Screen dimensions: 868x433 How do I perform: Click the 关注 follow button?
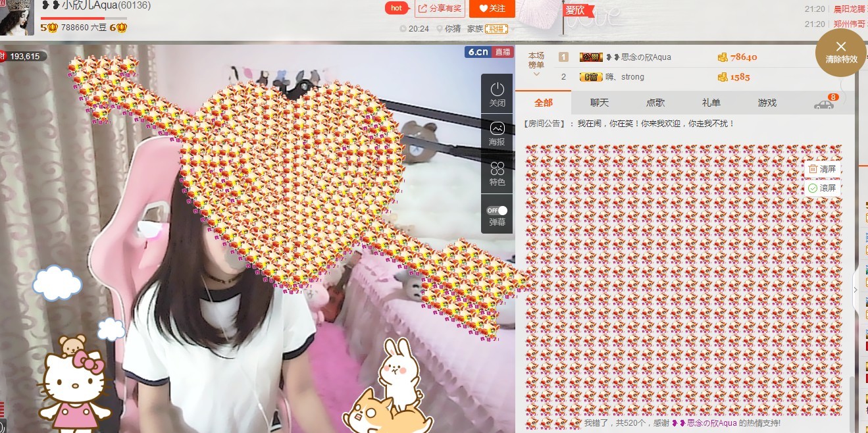click(x=492, y=9)
